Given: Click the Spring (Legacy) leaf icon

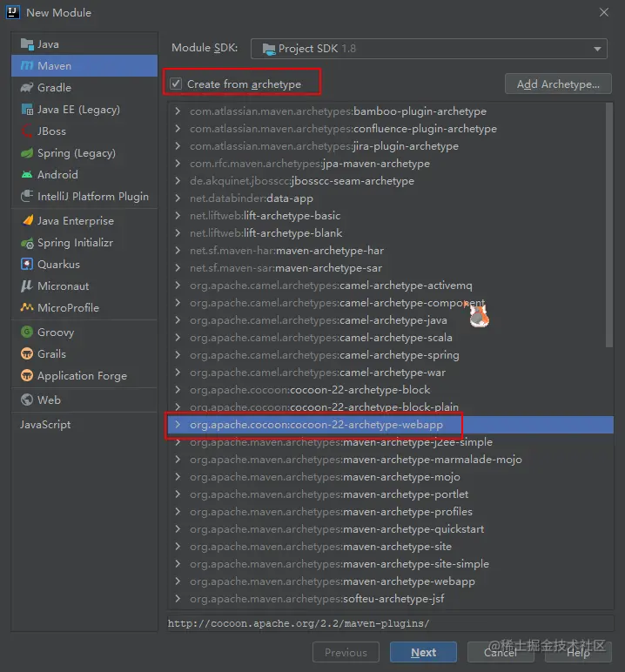Looking at the screenshot, I should point(27,153).
